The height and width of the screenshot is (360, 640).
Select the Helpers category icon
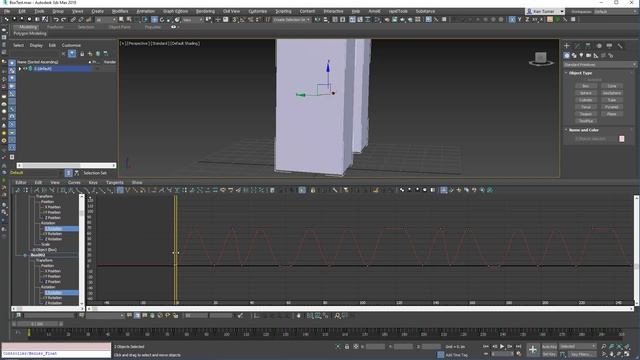coord(596,56)
